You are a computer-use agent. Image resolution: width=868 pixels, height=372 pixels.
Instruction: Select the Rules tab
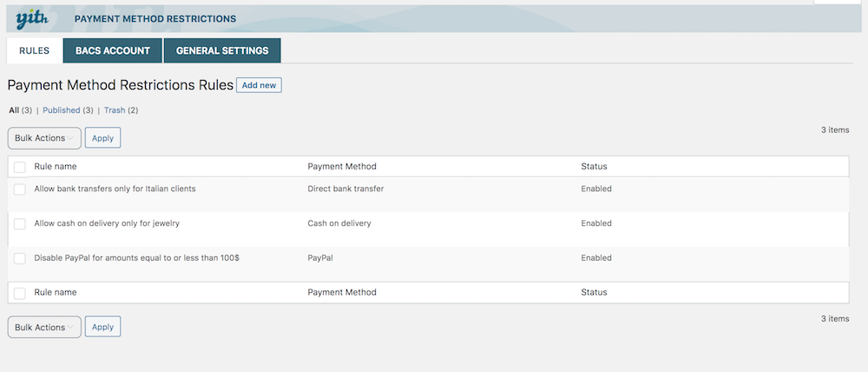(35, 50)
